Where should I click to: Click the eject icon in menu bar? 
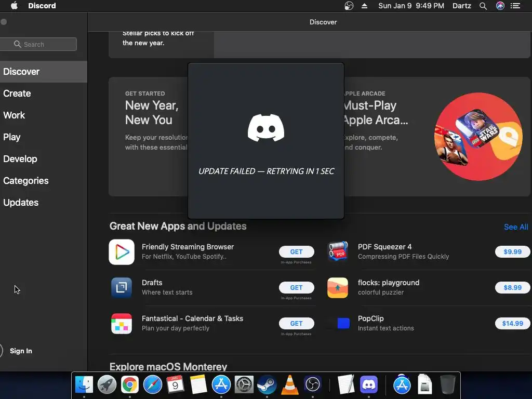[x=364, y=6]
